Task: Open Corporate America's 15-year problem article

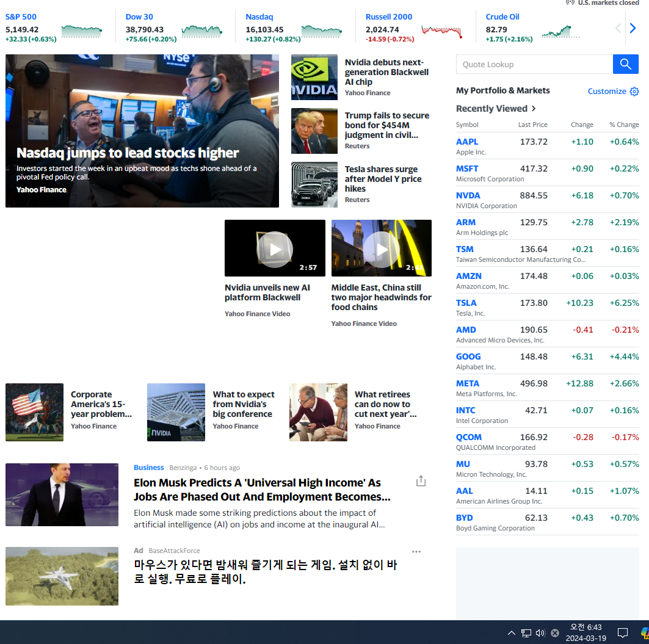Action: point(101,404)
